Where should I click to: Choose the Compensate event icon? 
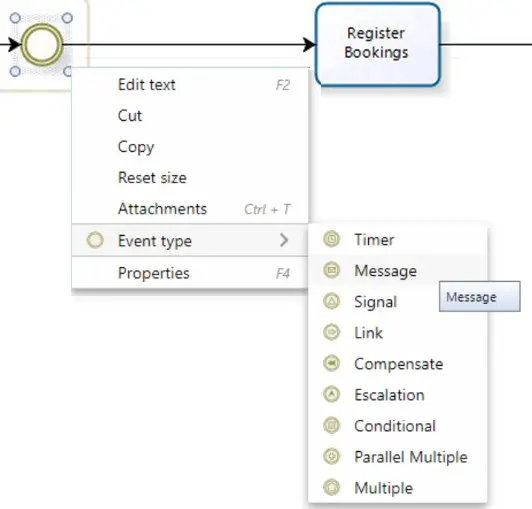[x=331, y=363]
